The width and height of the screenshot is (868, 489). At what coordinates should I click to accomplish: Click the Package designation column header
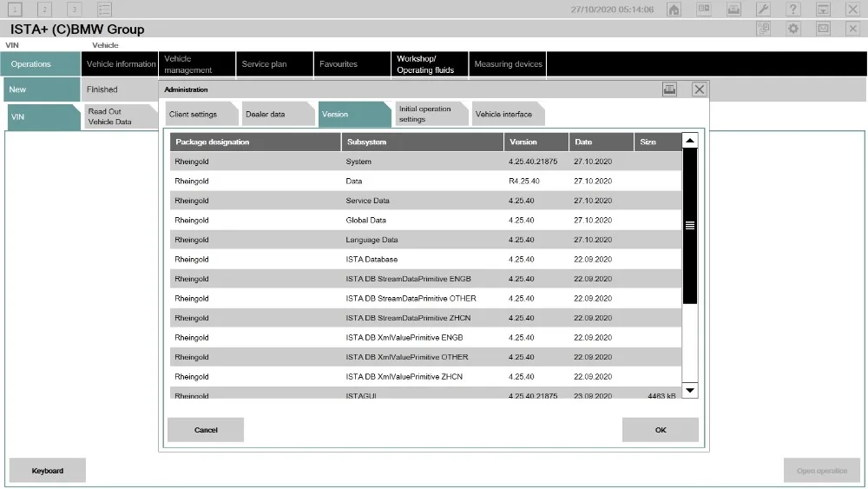[255, 142]
